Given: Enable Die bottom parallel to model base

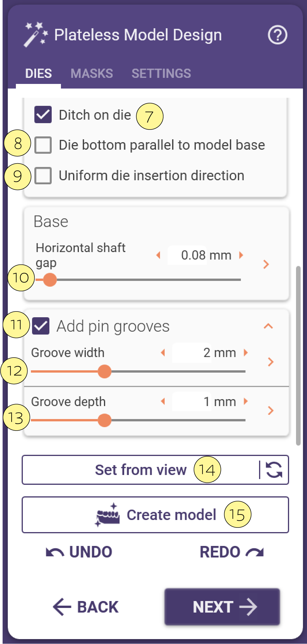Looking at the screenshot, I should pyautogui.click(x=43, y=145).
